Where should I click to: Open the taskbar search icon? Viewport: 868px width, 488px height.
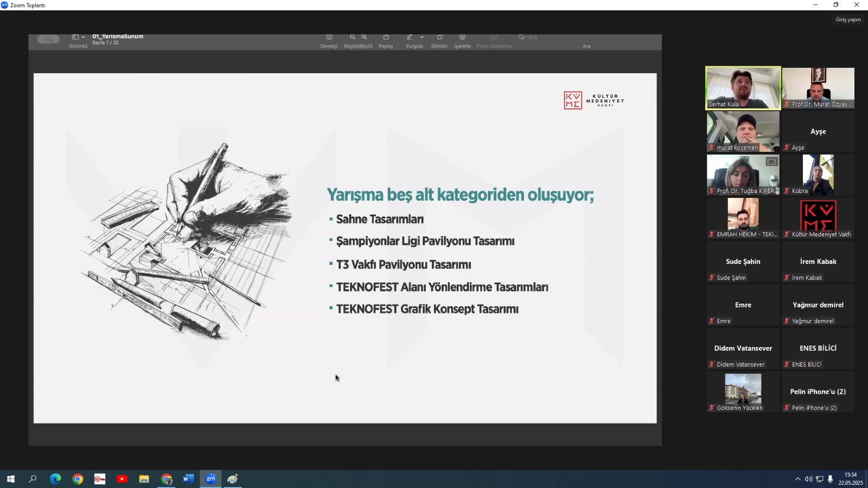pos(33,479)
